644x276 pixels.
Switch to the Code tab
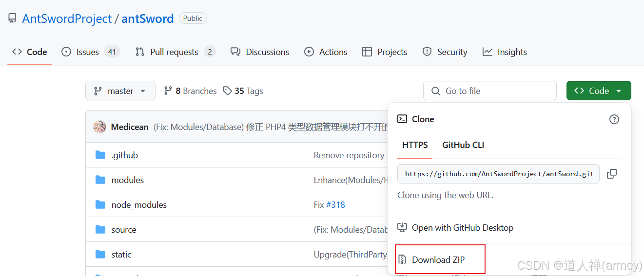[x=30, y=52]
